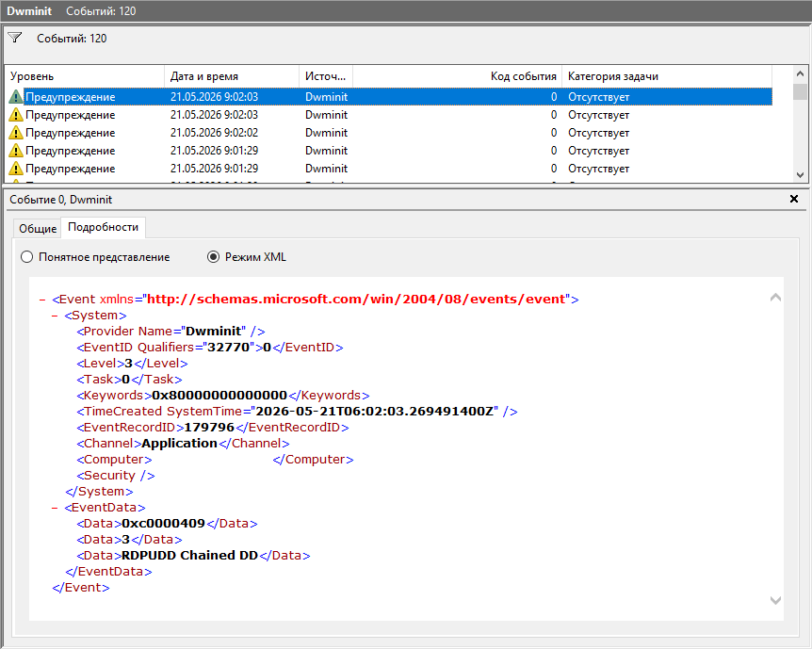Click the Data value 'RDPUDD Chained DD'

pyautogui.click(x=189, y=556)
